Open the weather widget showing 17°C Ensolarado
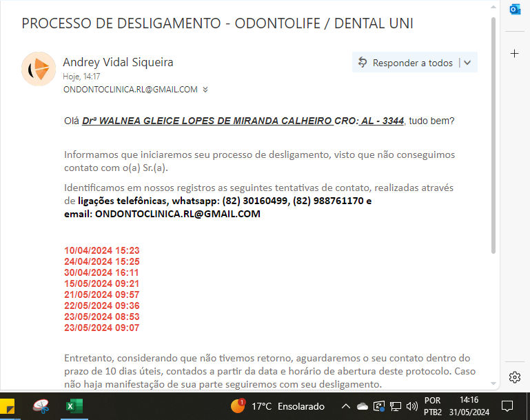 [x=278, y=406]
